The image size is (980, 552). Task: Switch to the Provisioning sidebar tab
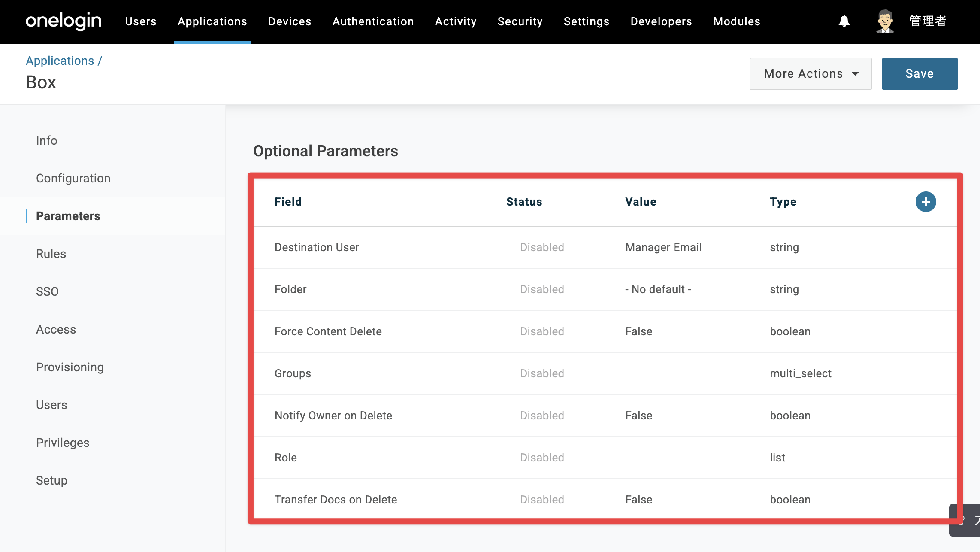click(x=70, y=367)
